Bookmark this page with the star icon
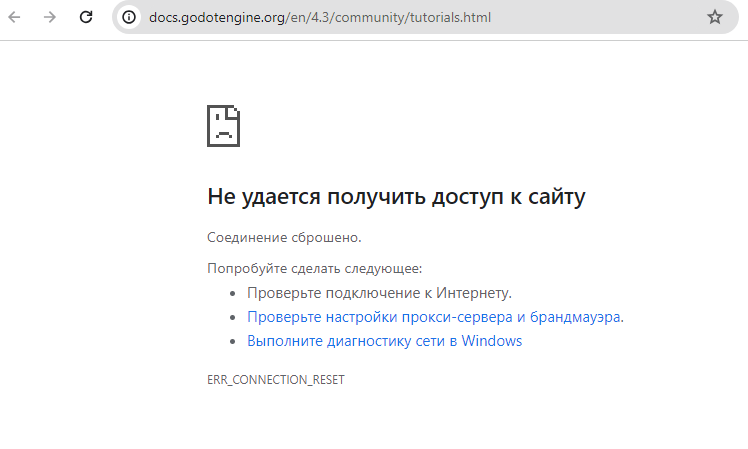The image size is (748, 449). coord(715,18)
